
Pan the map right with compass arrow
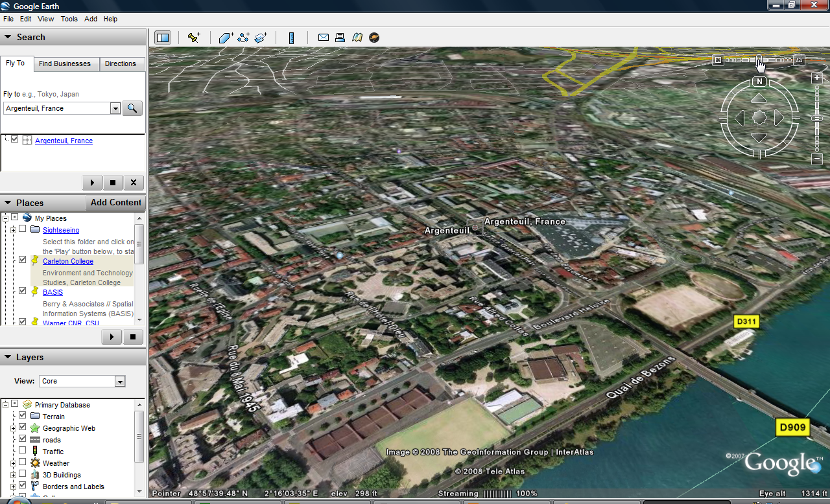[x=779, y=118]
